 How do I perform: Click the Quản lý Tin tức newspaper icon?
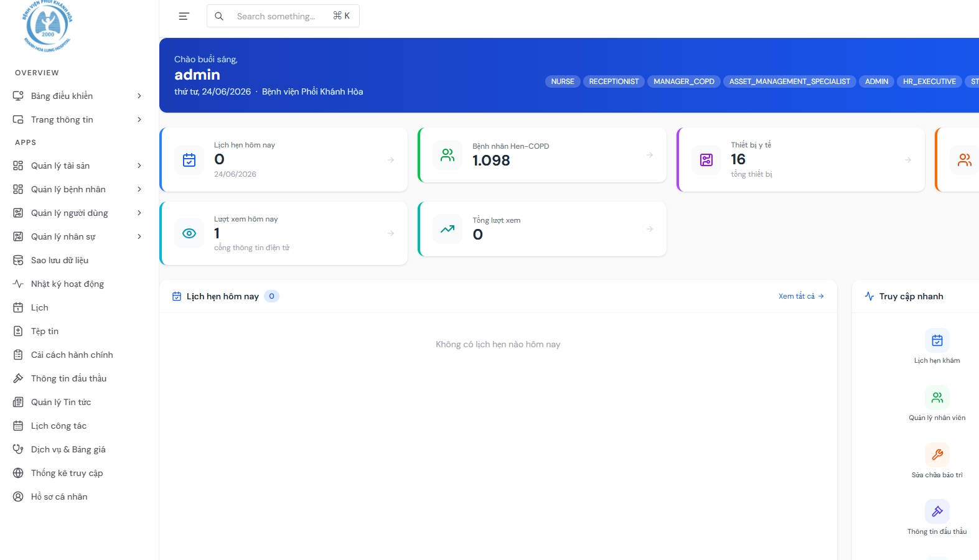[18, 402]
